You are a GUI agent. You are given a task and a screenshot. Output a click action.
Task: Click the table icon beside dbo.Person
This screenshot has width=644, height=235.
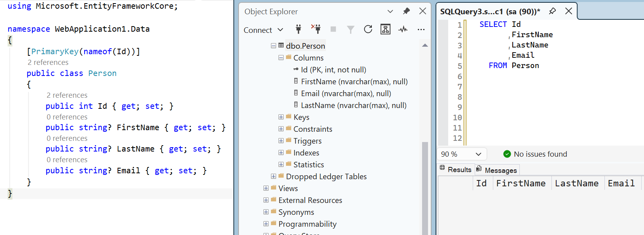pyautogui.click(x=281, y=45)
